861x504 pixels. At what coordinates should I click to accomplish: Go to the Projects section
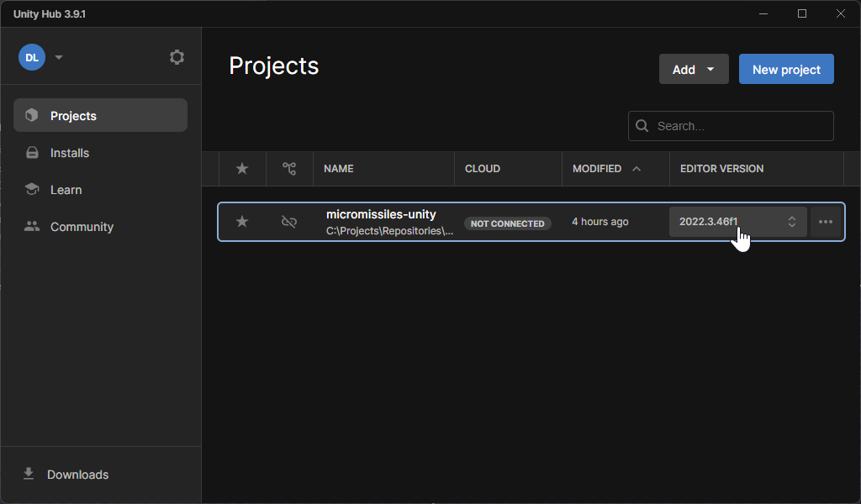point(101,115)
